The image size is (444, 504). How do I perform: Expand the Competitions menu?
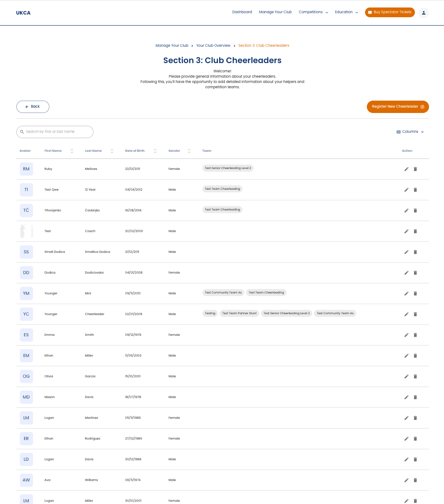(x=313, y=12)
